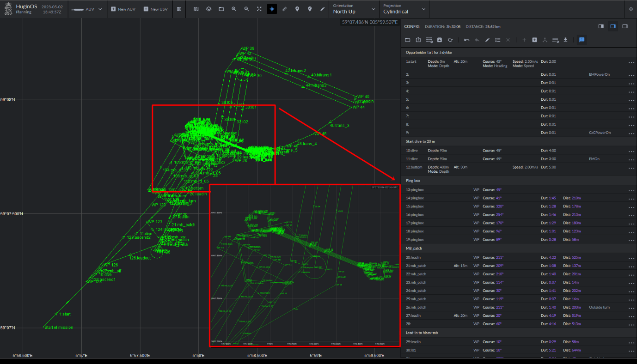
Task: Zoom in using the magnifier icon
Action: pos(233,9)
